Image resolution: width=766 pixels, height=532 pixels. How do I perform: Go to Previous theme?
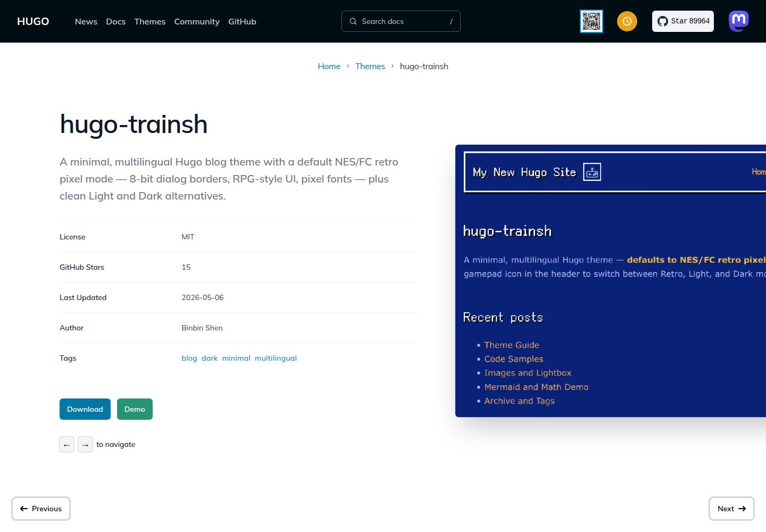tap(41, 509)
